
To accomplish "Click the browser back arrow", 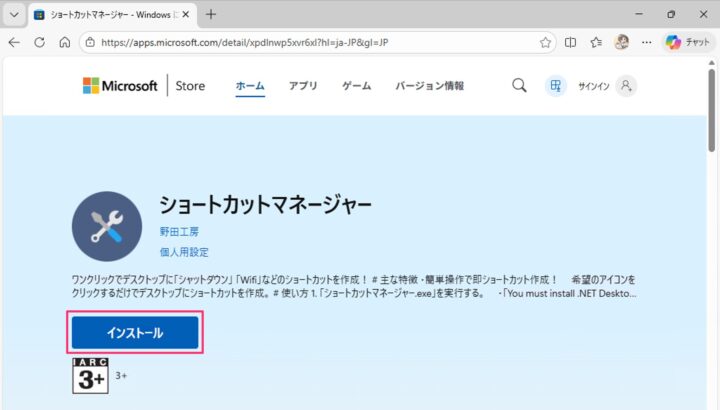I will (x=14, y=42).
